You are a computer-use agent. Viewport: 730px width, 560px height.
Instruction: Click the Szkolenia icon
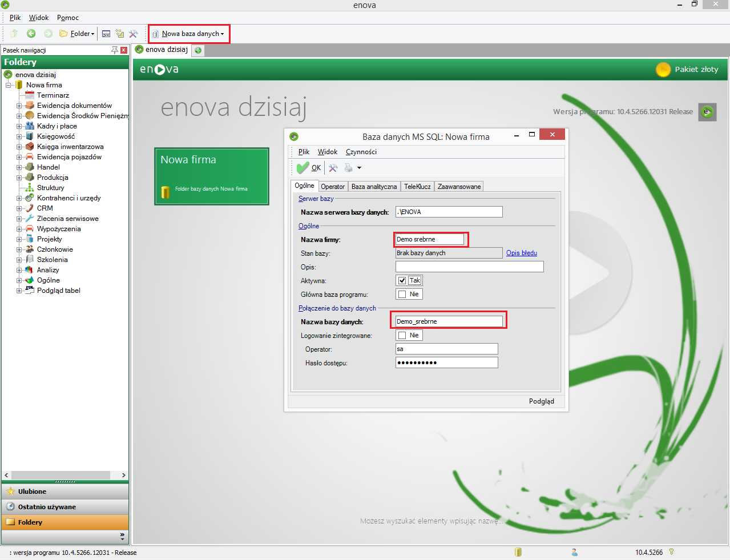click(x=30, y=260)
